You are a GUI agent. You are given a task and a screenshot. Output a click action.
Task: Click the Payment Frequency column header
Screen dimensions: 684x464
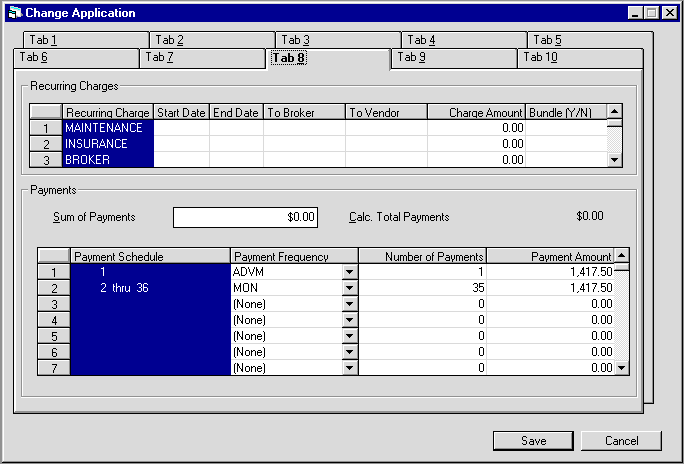coord(294,256)
